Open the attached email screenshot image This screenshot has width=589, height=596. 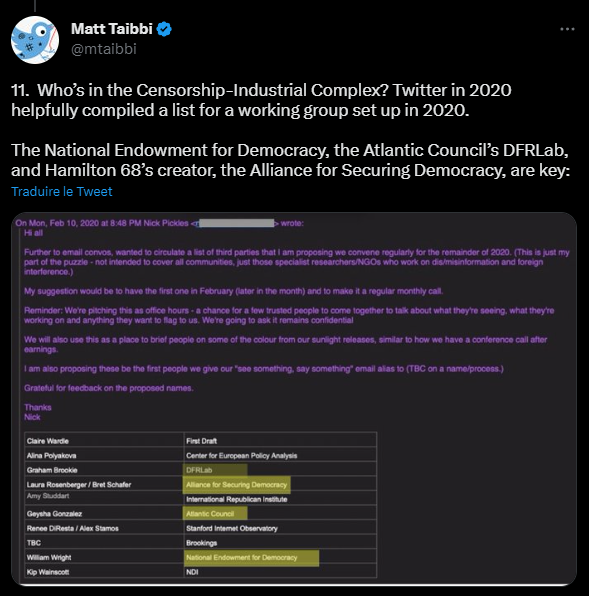294,399
